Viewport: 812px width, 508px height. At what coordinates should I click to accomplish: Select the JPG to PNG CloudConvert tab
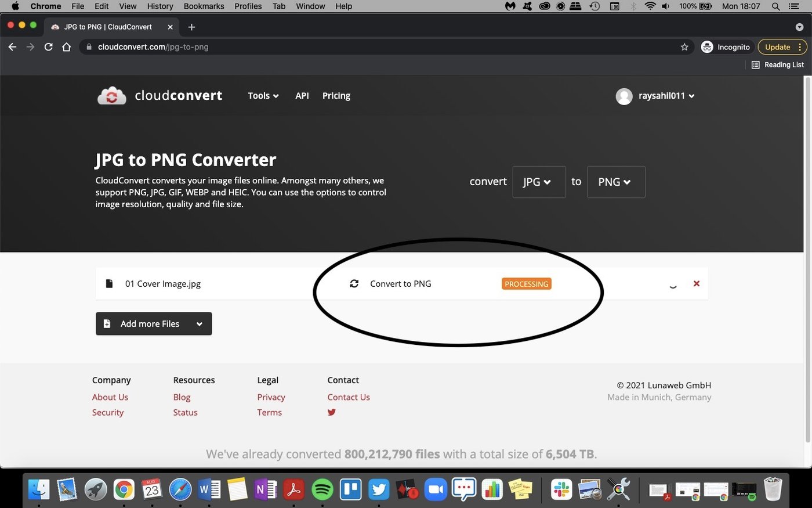(x=111, y=27)
